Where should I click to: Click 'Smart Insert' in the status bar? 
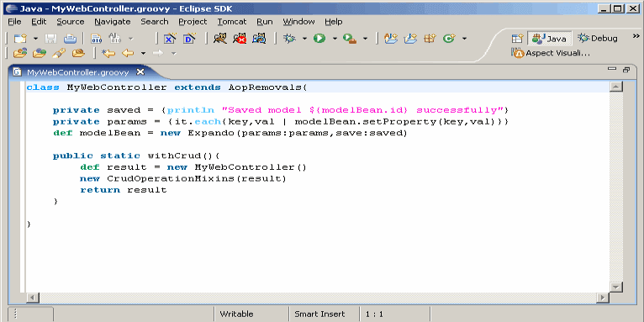[x=319, y=314]
